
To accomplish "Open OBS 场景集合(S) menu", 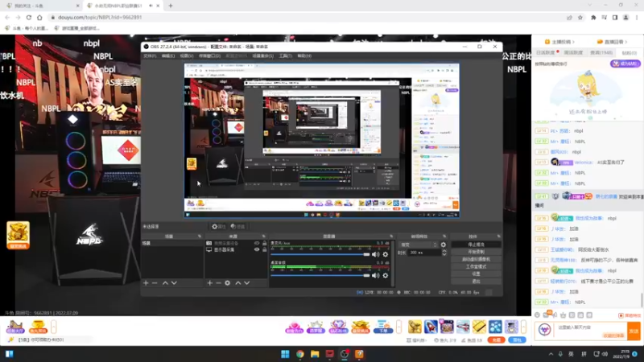I will pyautogui.click(x=263, y=56).
